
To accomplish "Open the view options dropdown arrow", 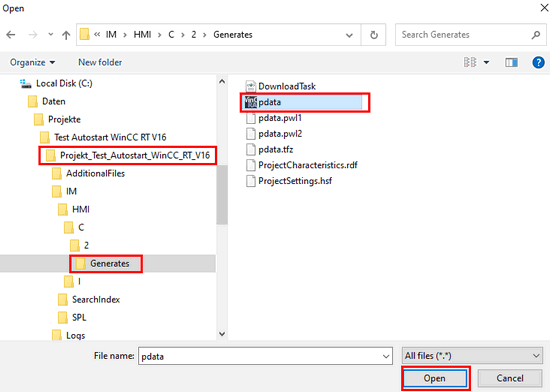I will click(x=486, y=63).
